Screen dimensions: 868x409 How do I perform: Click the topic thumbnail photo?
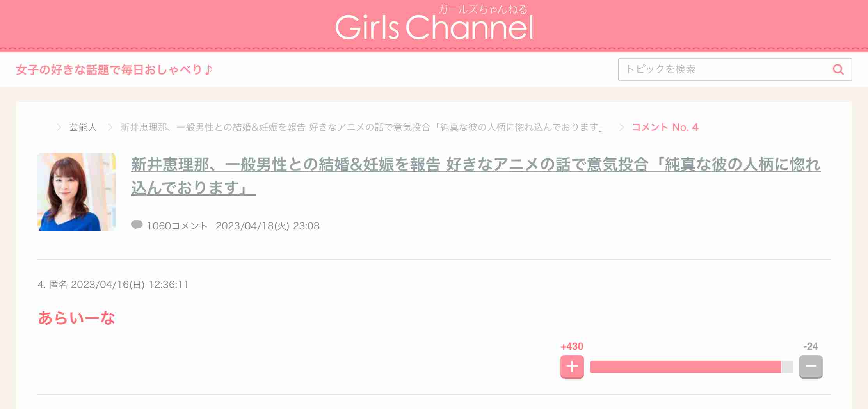click(x=76, y=192)
